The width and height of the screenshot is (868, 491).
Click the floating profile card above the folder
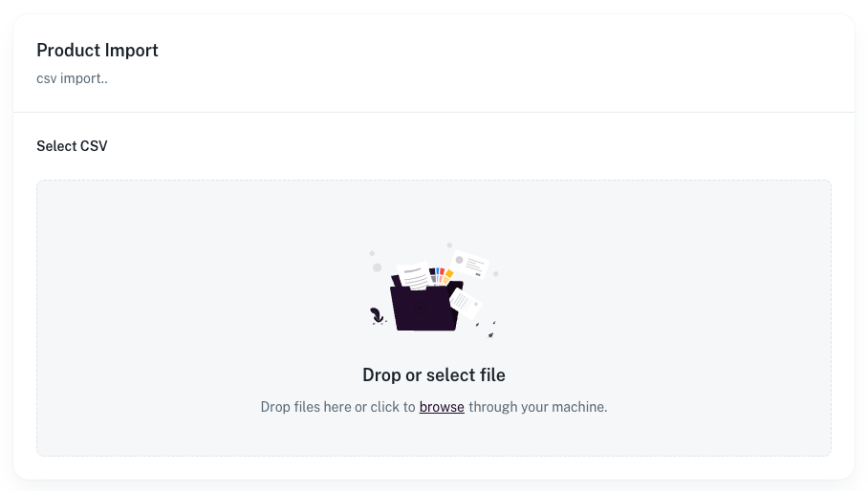469,263
